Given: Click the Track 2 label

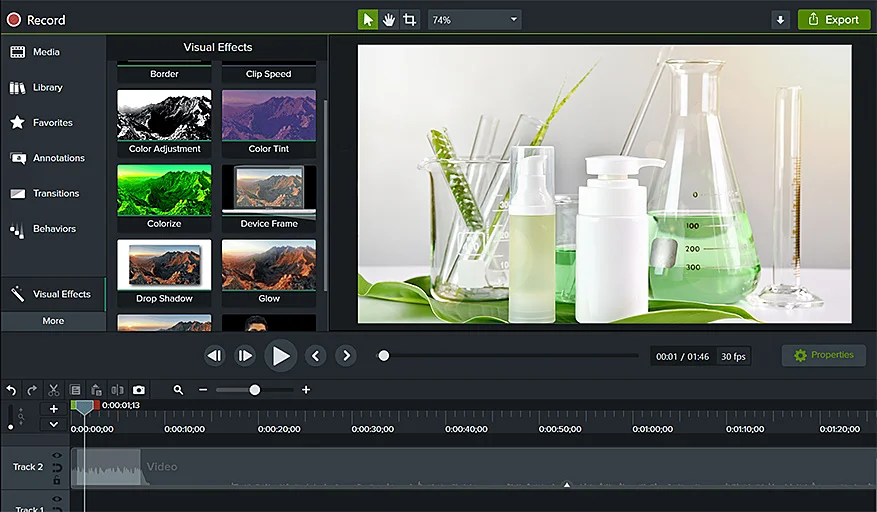Looking at the screenshot, I should coord(28,467).
